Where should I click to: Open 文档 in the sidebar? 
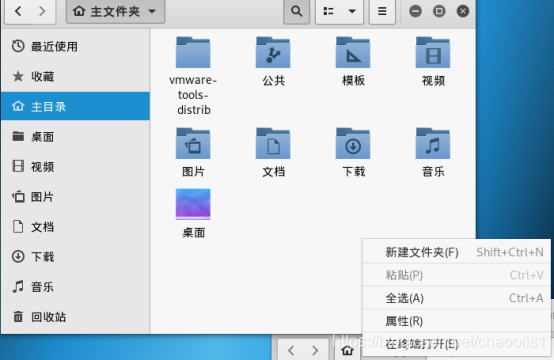tap(75, 226)
